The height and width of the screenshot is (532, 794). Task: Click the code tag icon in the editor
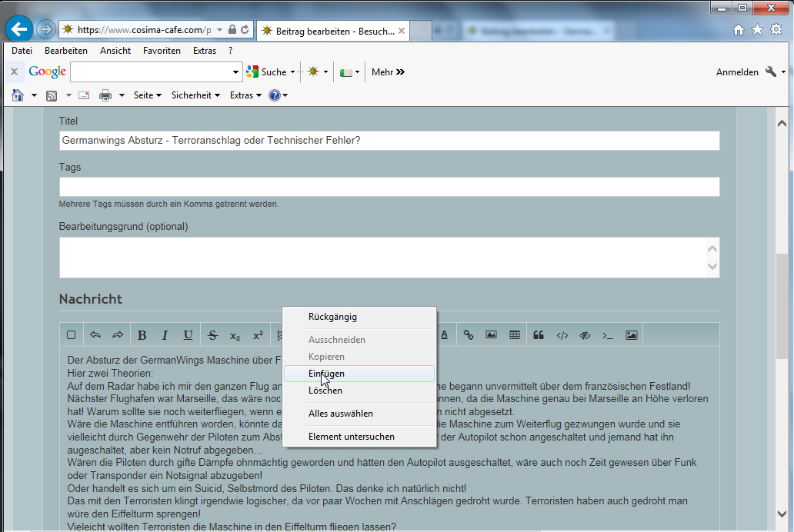562,335
